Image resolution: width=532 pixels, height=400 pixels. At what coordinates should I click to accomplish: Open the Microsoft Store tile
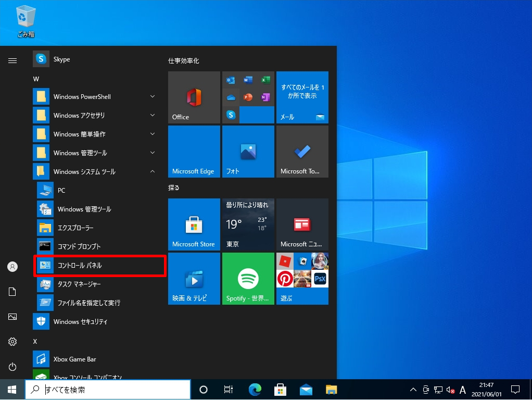pos(194,224)
